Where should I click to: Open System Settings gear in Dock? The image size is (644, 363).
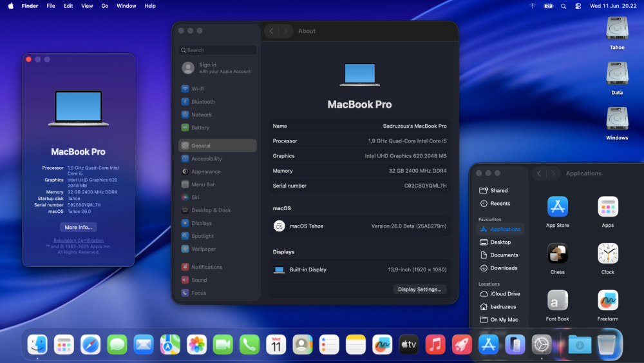[x=542, y=344]
